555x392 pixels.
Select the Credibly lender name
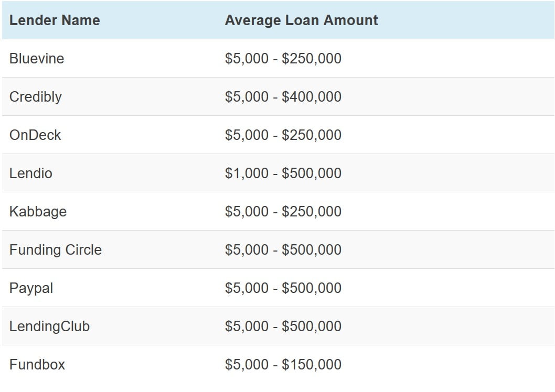(x=36, y=97)
